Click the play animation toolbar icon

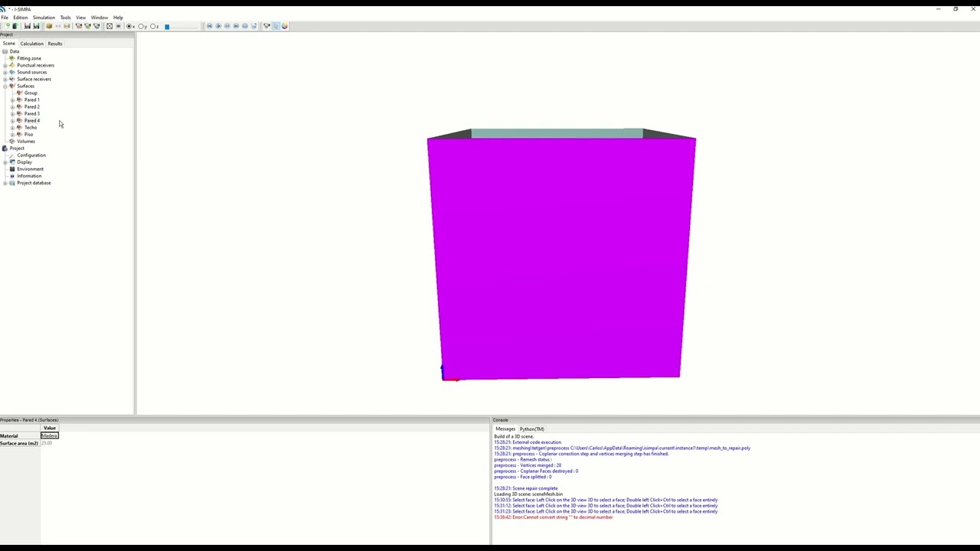tap(218, 26)
